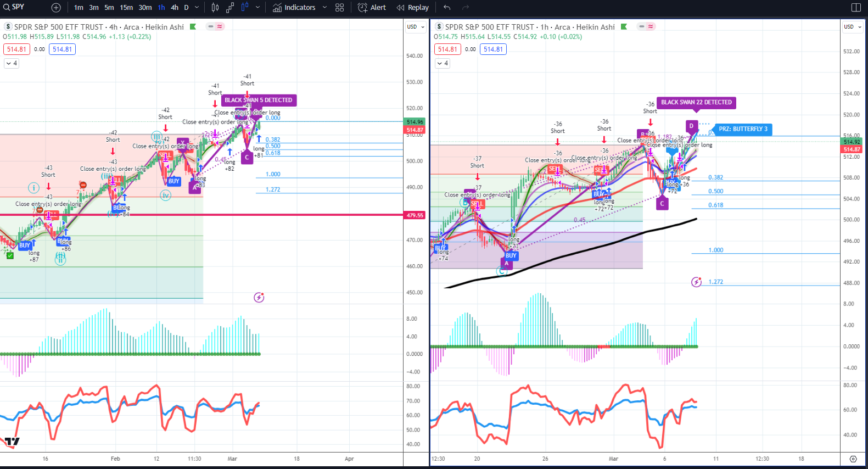
Task: Toggle the grey dash pill on the 4h chart
Action: (x=211, y=26)
